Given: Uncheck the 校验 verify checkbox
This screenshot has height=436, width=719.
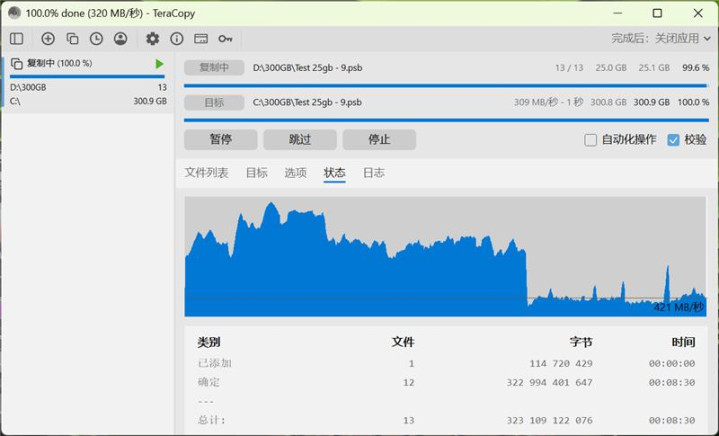Looking at the screenshot, I should point(673,140).
